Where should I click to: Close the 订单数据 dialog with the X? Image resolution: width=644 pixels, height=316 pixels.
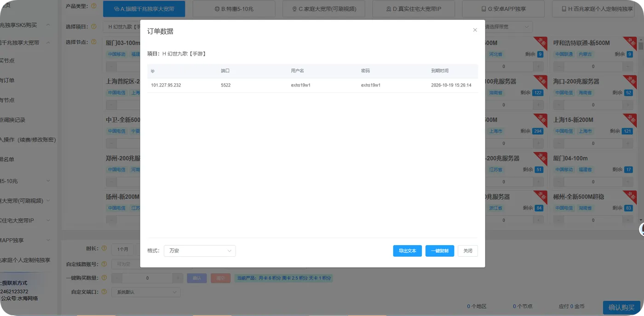point(475,30)
